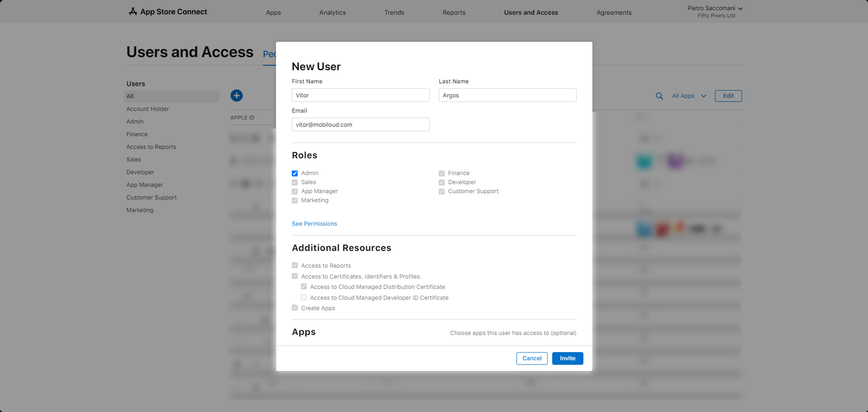Toggle Cloud Managed Distribution Certificate checkbox

304,287
